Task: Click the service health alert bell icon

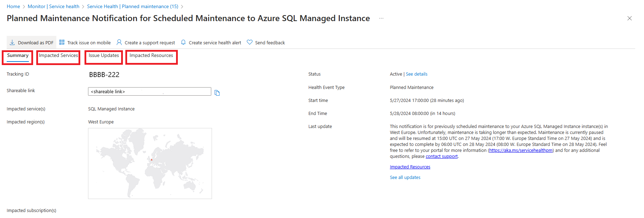Action: pyautogui.click(x=183, y=42)
